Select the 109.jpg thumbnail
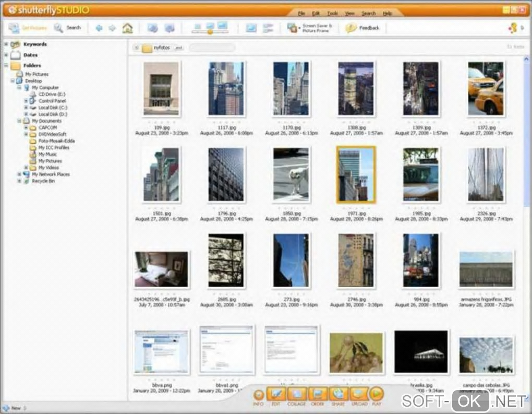The image size is (532, 414). pyautogui.click(x=161, y=89)
